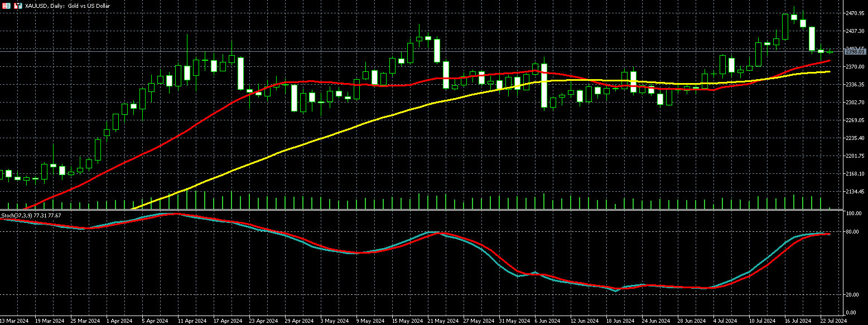Click the XAUUSD Daily chart title
The image size is (868, 325).
click(67, 6)
